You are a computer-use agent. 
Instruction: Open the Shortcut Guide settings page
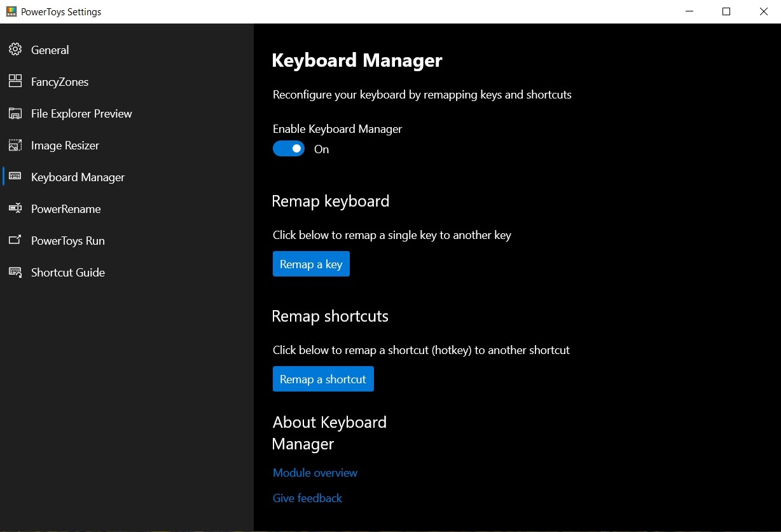point(67,272)
